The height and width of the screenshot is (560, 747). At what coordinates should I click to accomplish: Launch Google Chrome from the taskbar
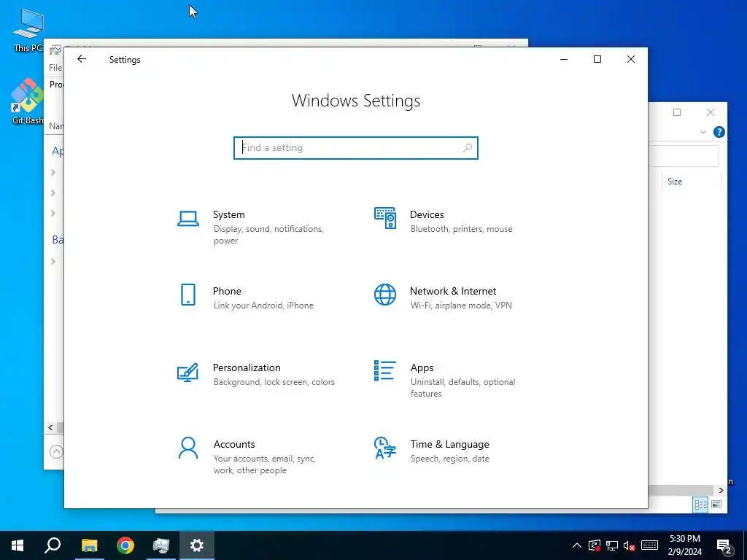125,545
